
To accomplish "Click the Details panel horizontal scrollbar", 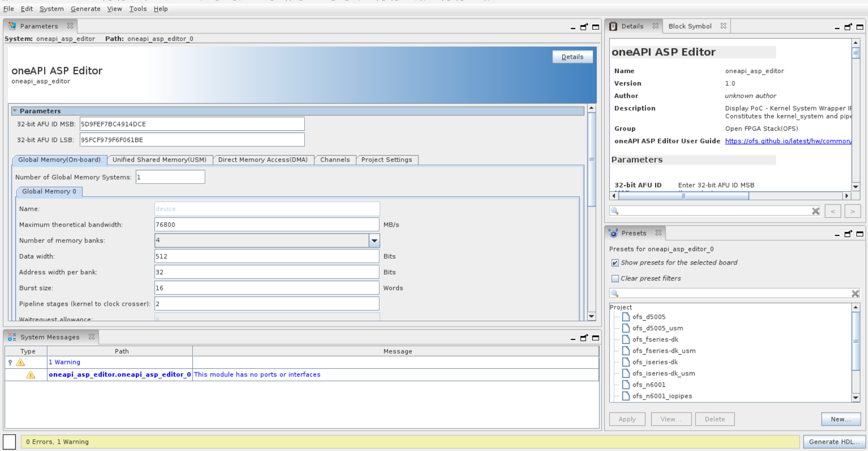I will pyautogui.click(x=683, y=196).
